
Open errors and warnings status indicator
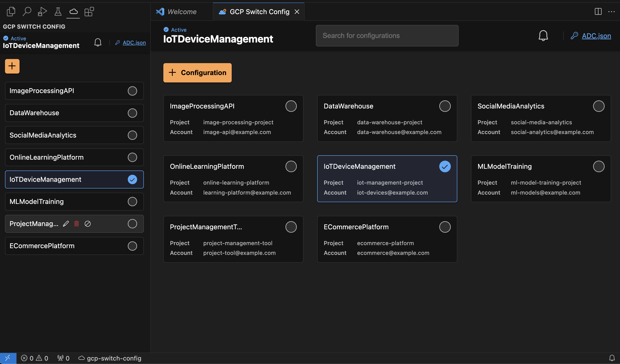(x=34, y=358)
